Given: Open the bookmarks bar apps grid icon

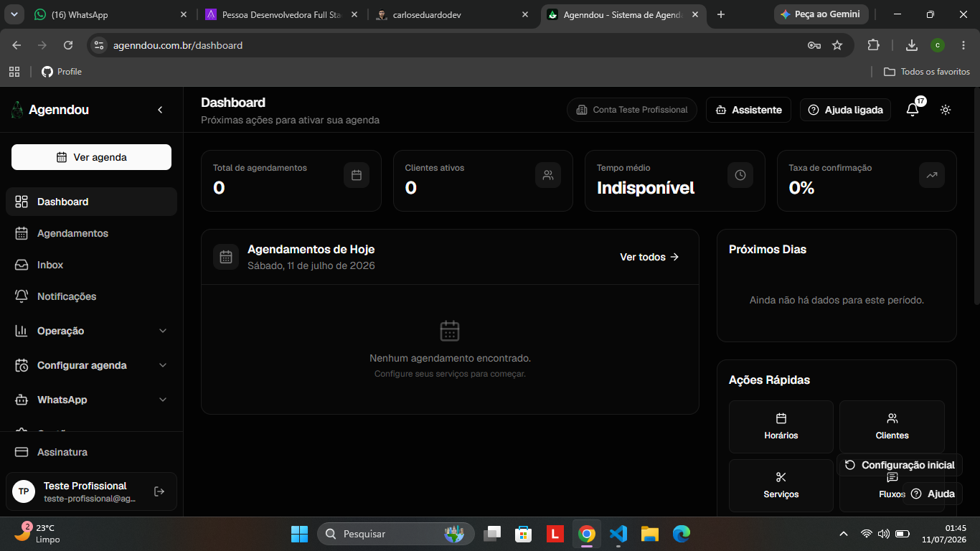Looking at the screenshot, I should (14, 72).
